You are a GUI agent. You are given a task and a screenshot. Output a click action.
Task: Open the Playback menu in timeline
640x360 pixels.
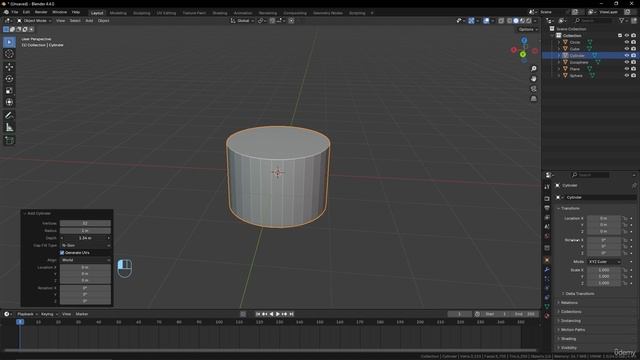pos(27,314)
